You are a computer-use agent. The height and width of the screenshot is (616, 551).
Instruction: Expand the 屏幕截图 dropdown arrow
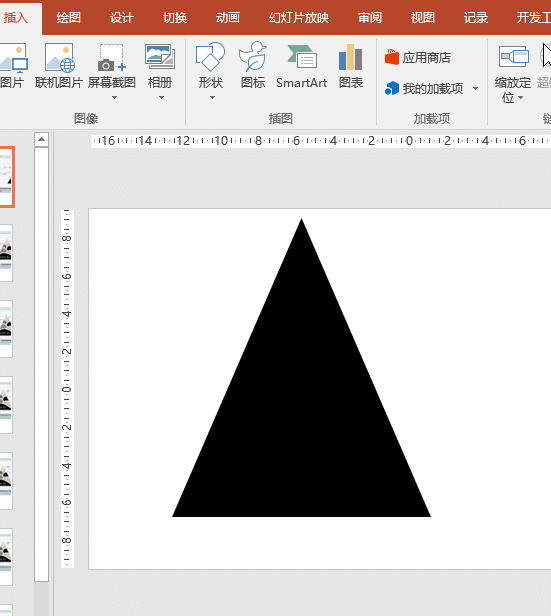[114, 97]
